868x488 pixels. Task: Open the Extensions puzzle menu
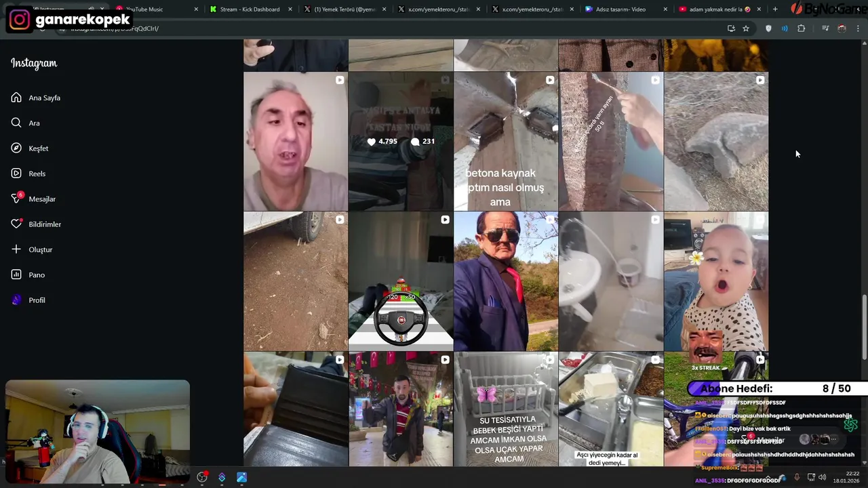click(802, 28)
